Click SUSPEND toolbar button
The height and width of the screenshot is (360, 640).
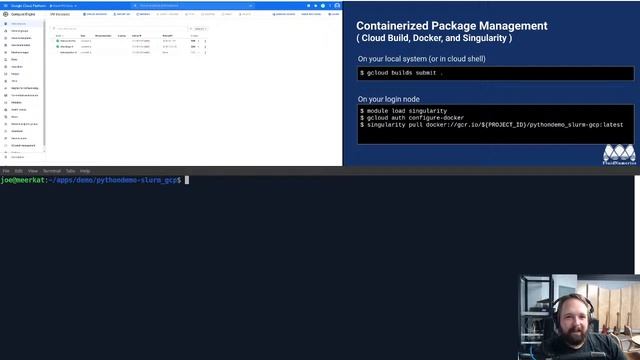click(208, 14)
